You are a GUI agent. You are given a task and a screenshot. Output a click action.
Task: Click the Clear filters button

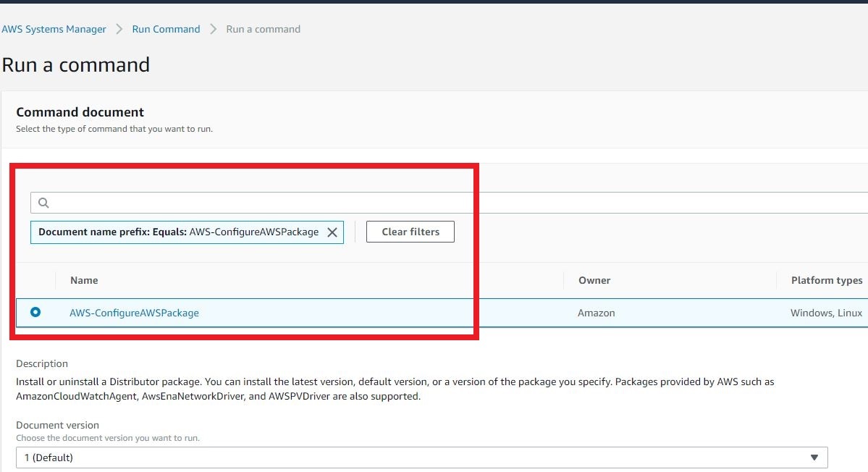point(410,232)
